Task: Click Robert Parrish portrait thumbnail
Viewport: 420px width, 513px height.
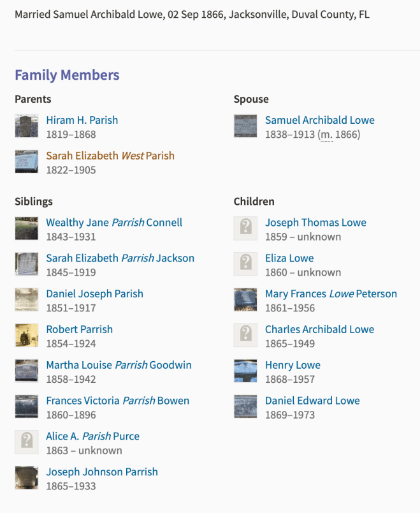Action: click(27, 336)
